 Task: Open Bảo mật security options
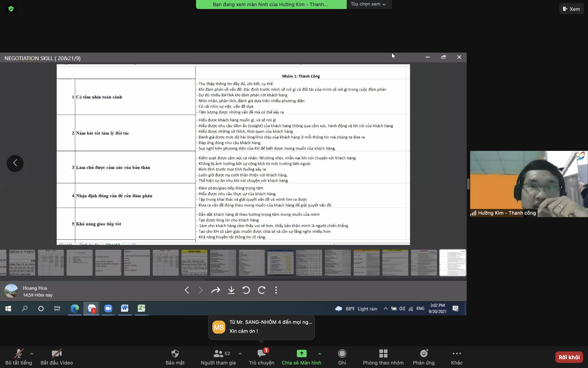point(175,357)
